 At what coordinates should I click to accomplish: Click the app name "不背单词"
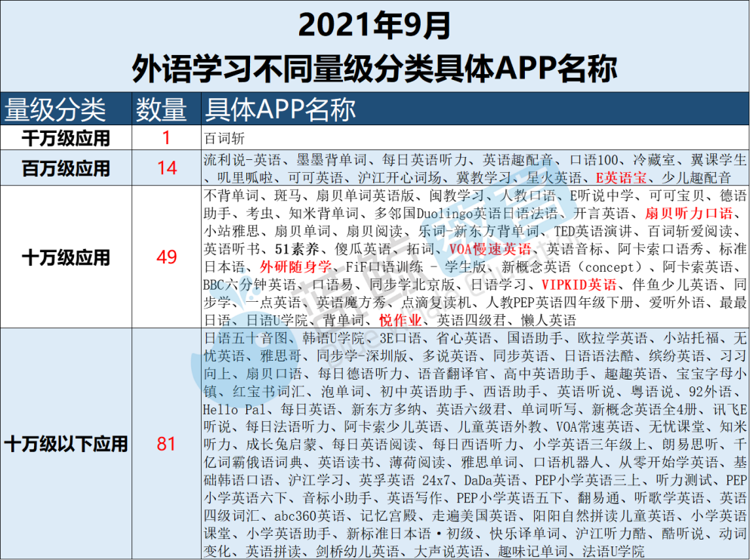click(232, 195)
